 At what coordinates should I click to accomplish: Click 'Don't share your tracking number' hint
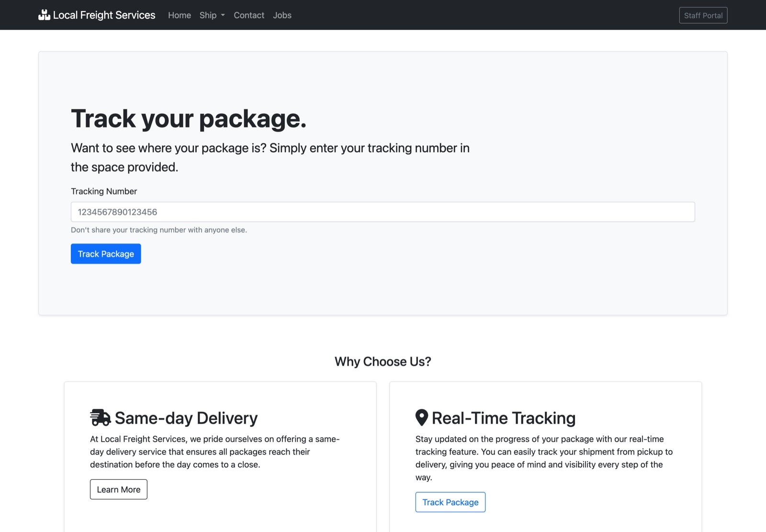[159, 230]
